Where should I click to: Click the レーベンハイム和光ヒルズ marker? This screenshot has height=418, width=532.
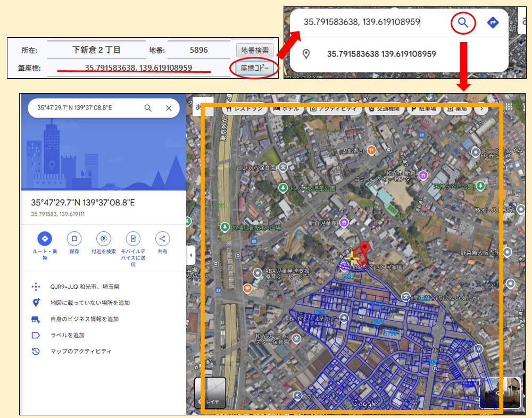point(476,153)
